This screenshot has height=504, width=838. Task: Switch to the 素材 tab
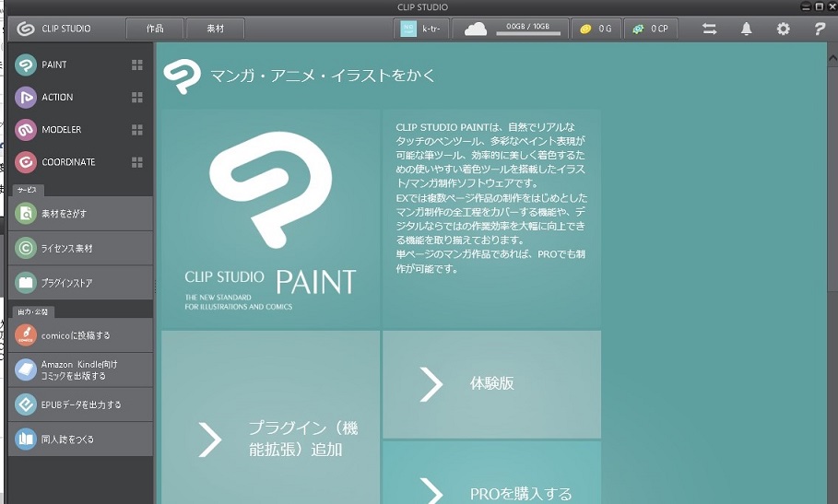[216, 29]
